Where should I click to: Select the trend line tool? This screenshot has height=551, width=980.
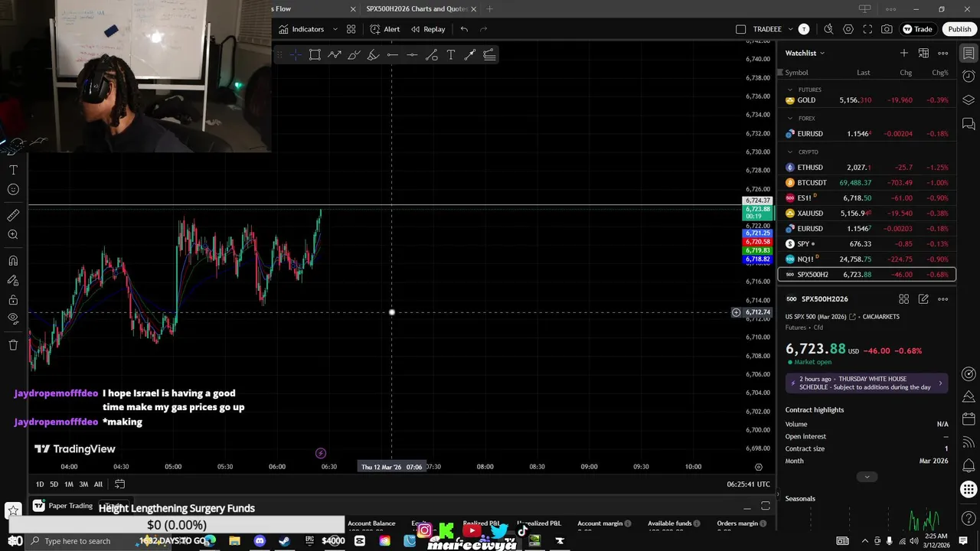coord(432,54)
